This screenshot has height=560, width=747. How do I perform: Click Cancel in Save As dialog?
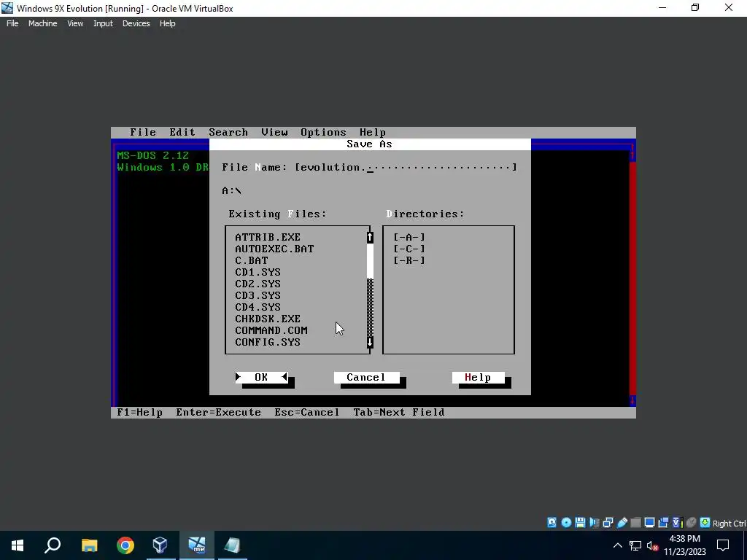pyautogui.click(x=366, y=377)
